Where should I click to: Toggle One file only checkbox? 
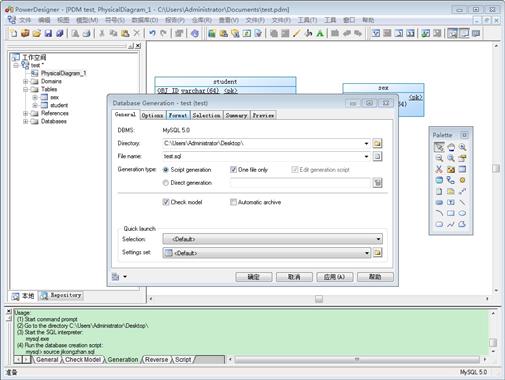tap(233, 170)
